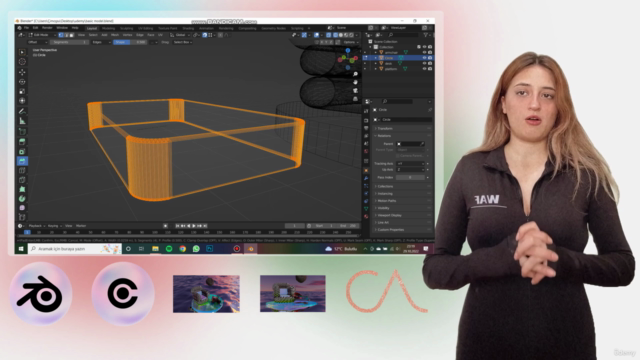
Task: Select the Transform tool
Action: (22, 100)
